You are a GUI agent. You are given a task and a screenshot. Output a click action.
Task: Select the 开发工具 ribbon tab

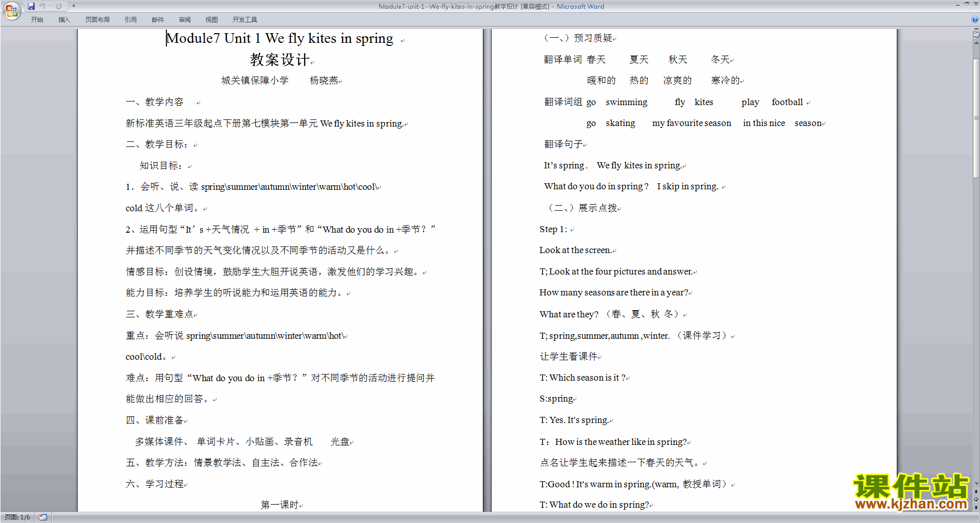245,20
